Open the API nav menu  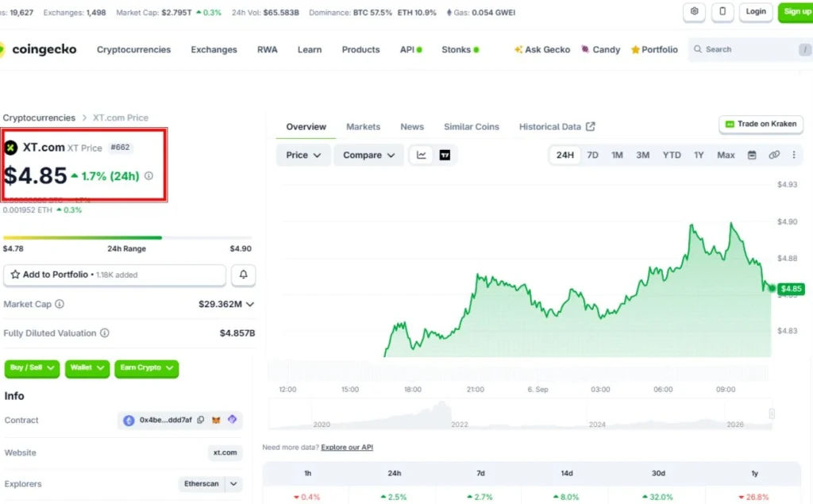410,50
